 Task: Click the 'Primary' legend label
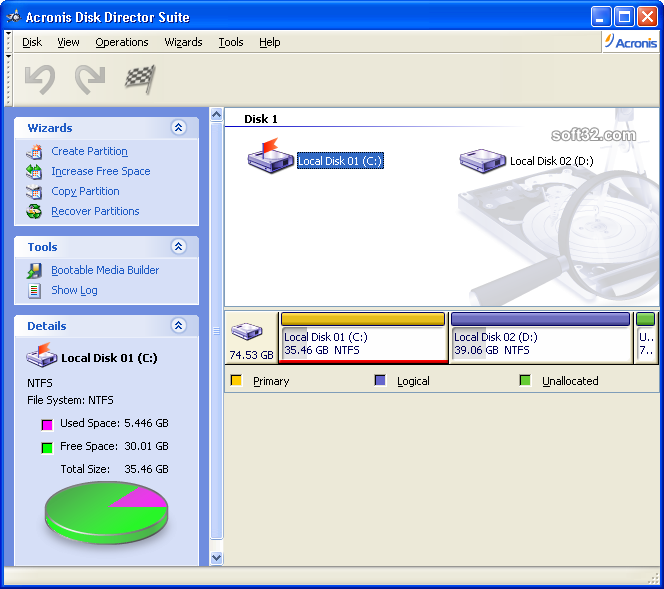271,381
